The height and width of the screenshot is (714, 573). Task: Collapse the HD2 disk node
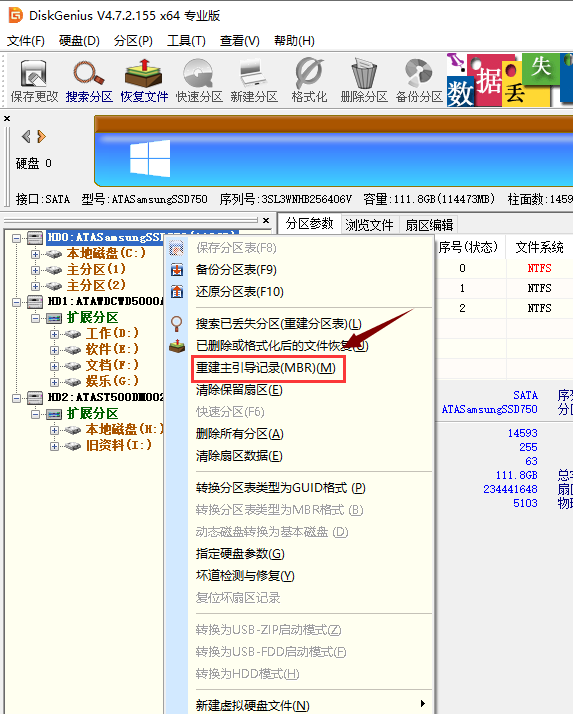17,398
